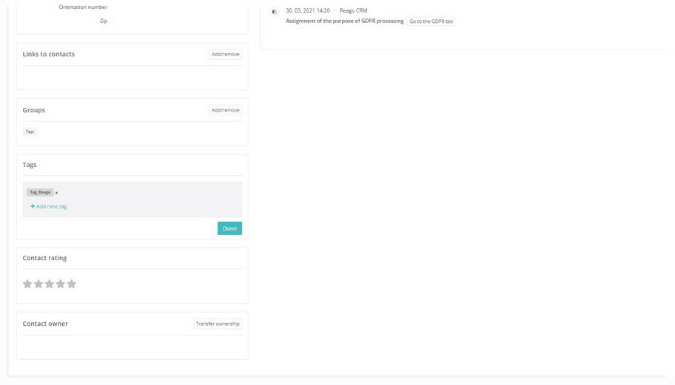Select the Test group chip
The height and width of the screenshot is (385, 675).
30,132
